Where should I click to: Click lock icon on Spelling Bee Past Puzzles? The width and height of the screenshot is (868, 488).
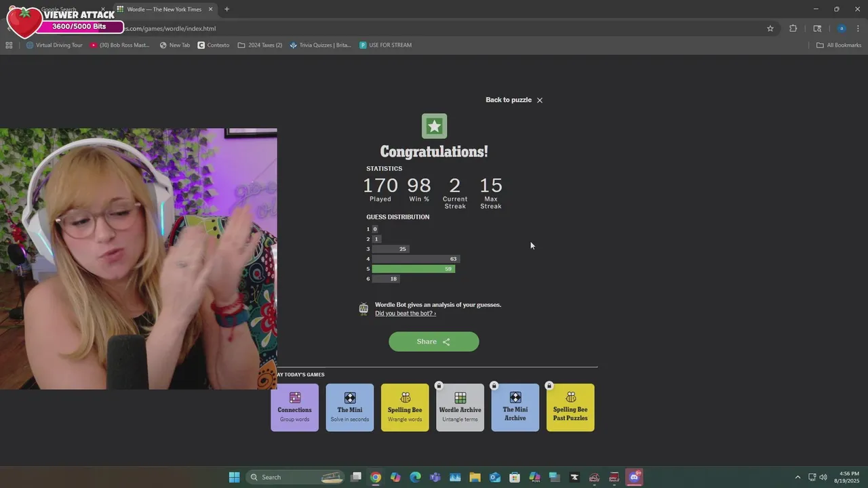coord(549,386)
